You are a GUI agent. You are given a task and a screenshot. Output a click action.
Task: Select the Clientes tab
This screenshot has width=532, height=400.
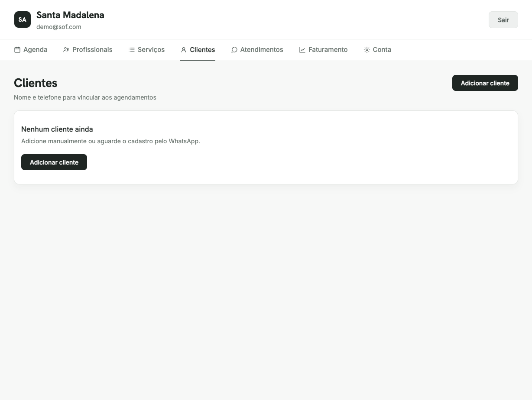click(198, 50)
